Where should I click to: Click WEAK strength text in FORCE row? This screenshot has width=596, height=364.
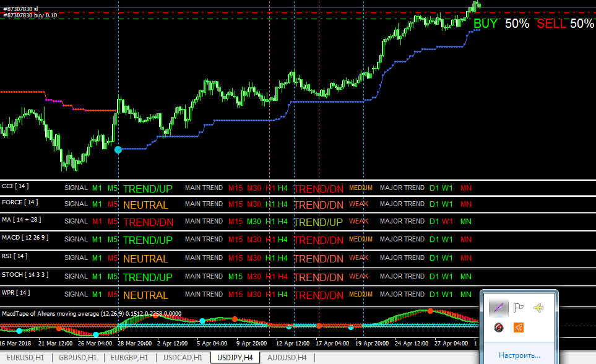[359, 204]
